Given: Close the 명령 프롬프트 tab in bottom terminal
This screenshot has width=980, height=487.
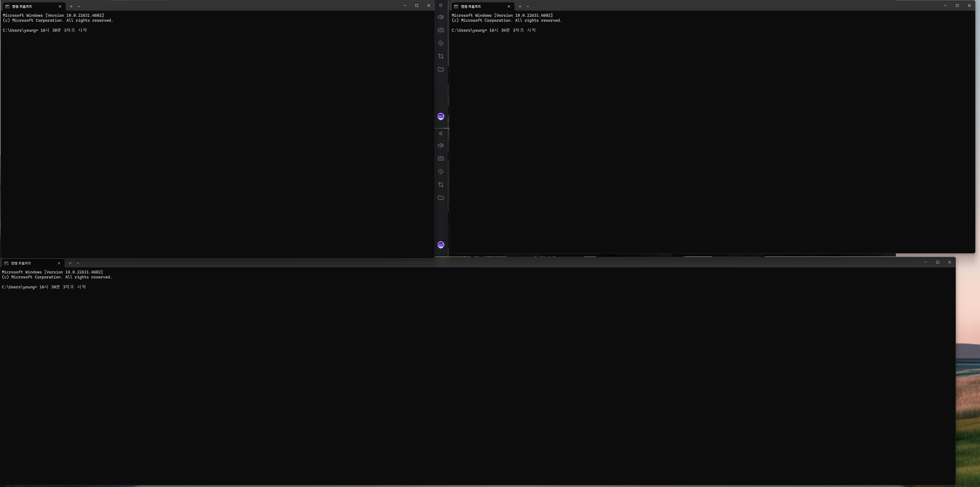Looking at the screenshot, I should pyautogui.click(x=59, y=263).
